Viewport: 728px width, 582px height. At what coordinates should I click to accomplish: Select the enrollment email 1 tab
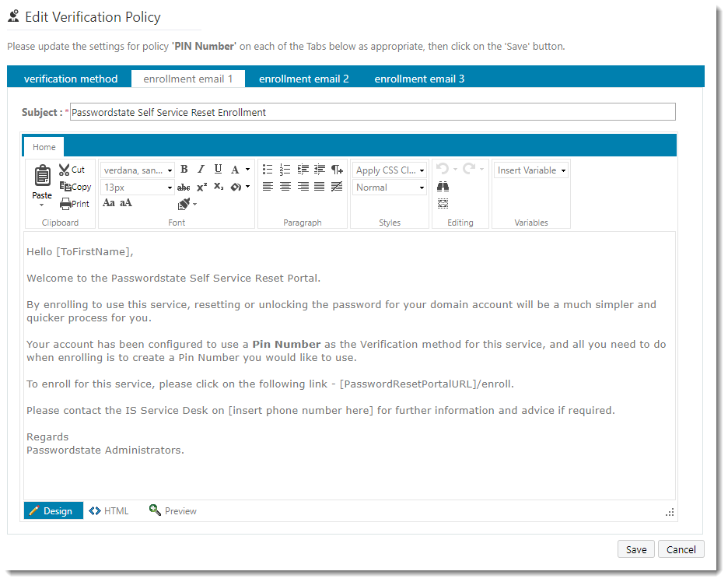pyautogui.click(x=188, y=79)
